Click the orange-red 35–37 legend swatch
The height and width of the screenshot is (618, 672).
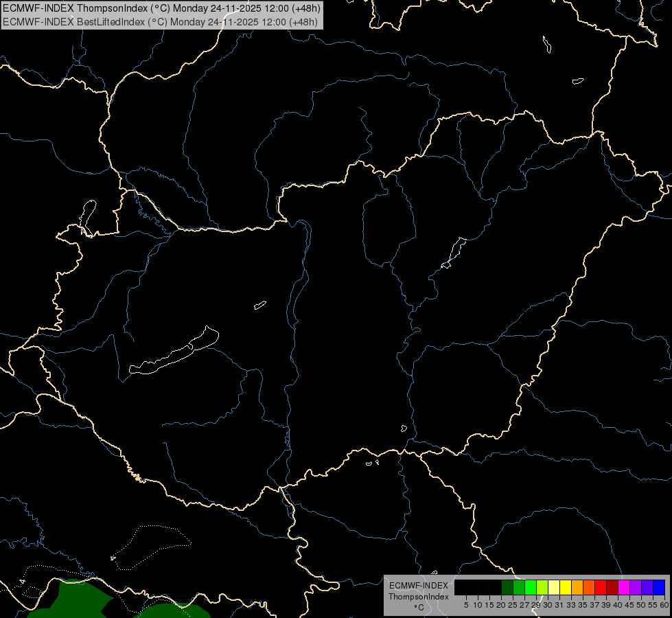pos(589,587)
